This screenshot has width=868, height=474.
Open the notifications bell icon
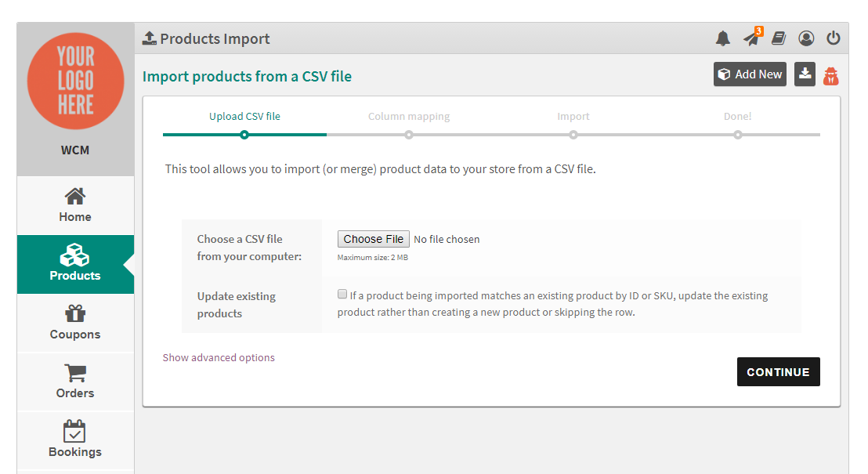(723, 38)
